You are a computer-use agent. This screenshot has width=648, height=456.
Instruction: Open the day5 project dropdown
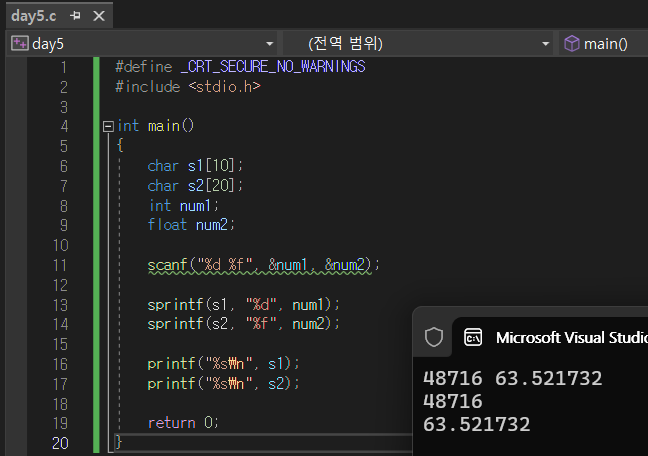tap(269, 43)
